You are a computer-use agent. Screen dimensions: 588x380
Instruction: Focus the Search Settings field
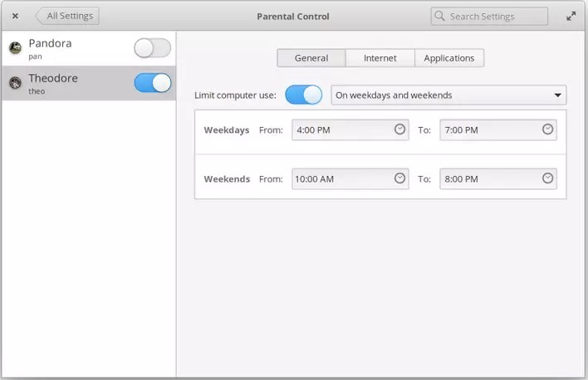pos(489,17)
